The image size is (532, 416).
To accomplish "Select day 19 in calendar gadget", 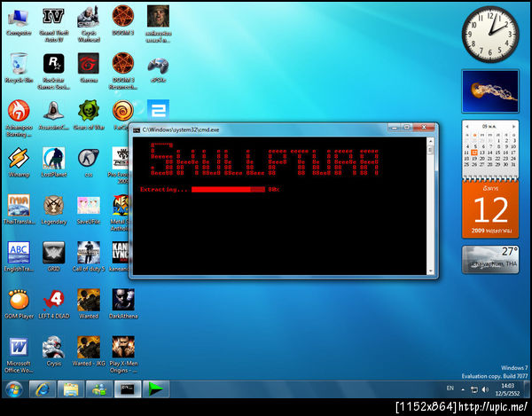I will pos(474,159).
